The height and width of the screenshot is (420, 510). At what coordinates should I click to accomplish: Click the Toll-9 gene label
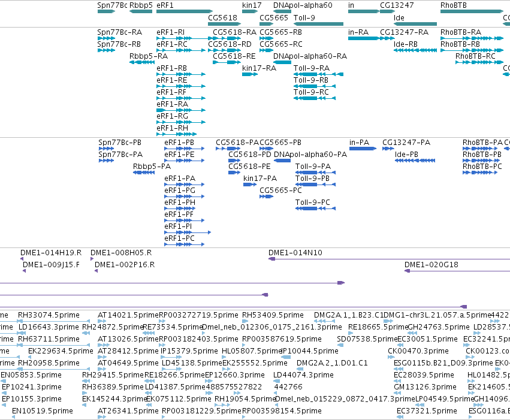(x=304, y=18)
